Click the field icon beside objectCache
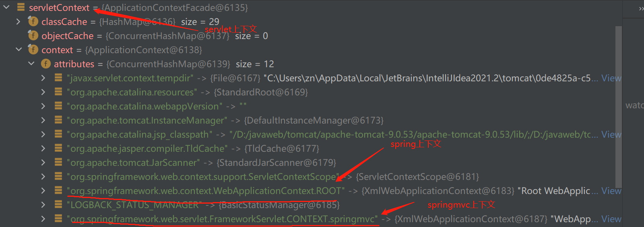This screenshot has width=644, height=227. (x=33, y=35)
